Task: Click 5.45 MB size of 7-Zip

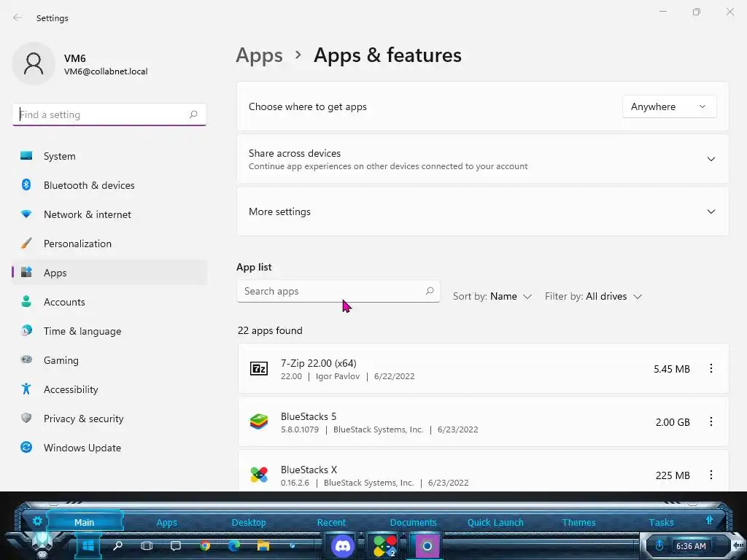Action: [672, 369]
